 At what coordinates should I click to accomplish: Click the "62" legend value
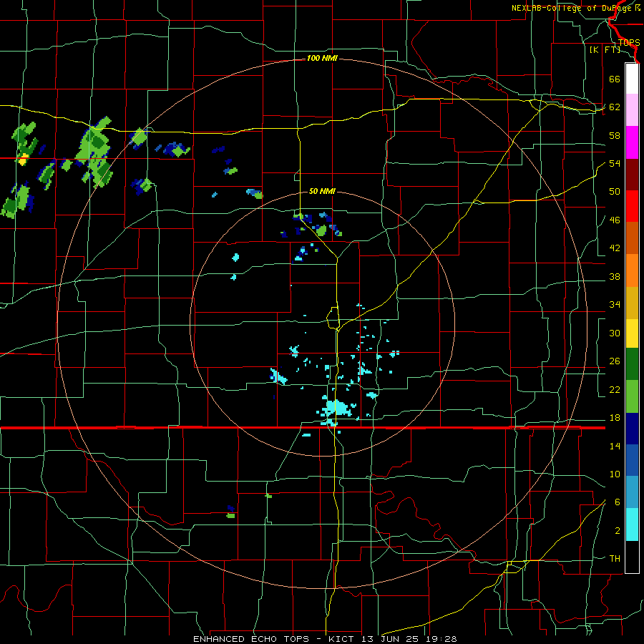pos(615,107)
